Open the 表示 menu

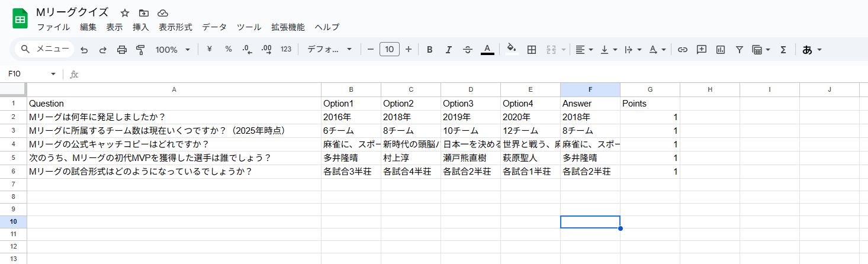pos(114,27)
